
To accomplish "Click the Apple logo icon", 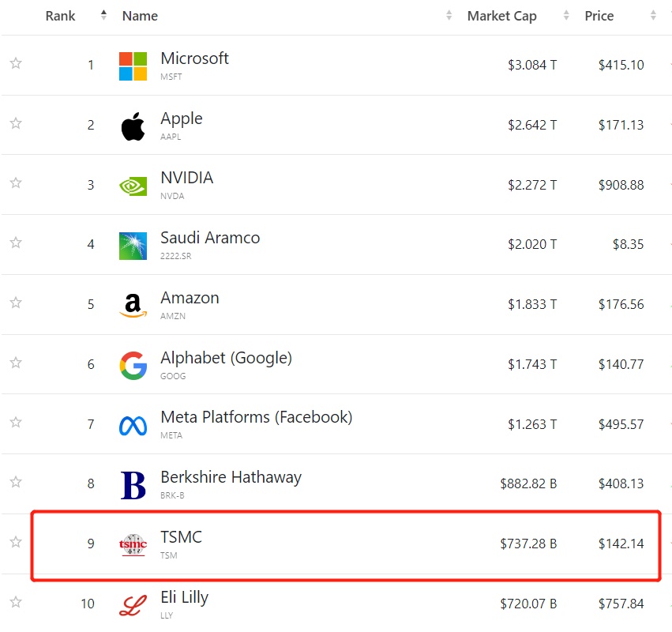I will 133,126.
